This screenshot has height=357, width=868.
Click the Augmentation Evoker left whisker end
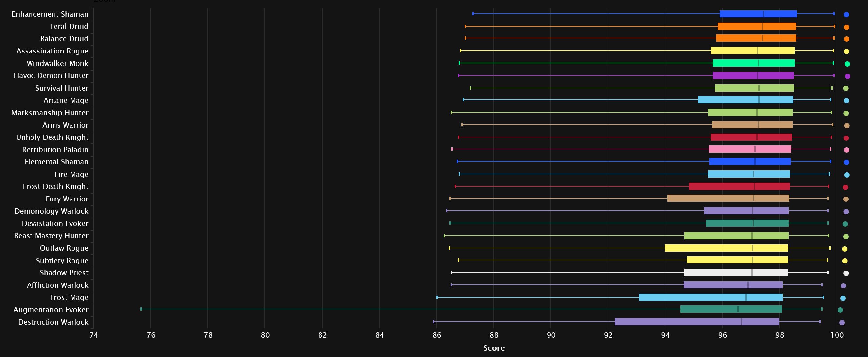tap(141, 309)
